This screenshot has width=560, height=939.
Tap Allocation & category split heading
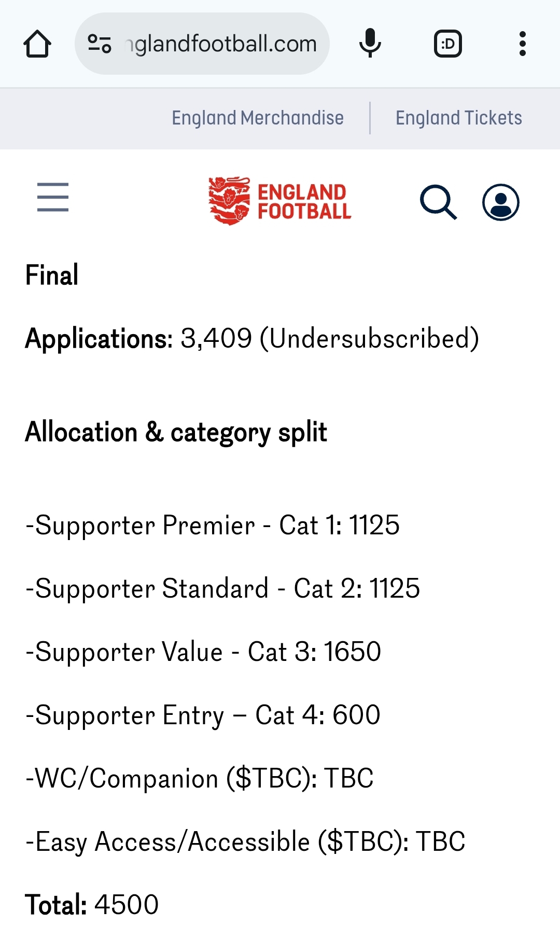click(x=176, y=432)
